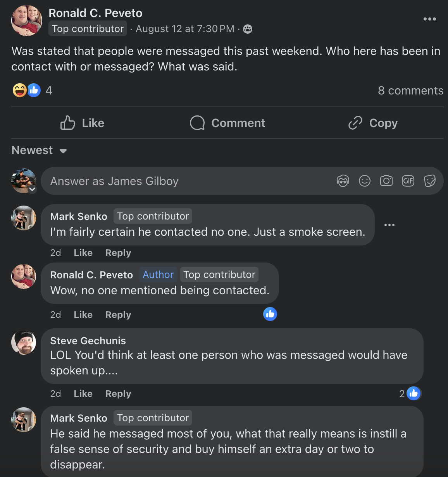Open options for Mark Senko's first comment
Viewport: 448px width, 477px height.
point(389,225)
